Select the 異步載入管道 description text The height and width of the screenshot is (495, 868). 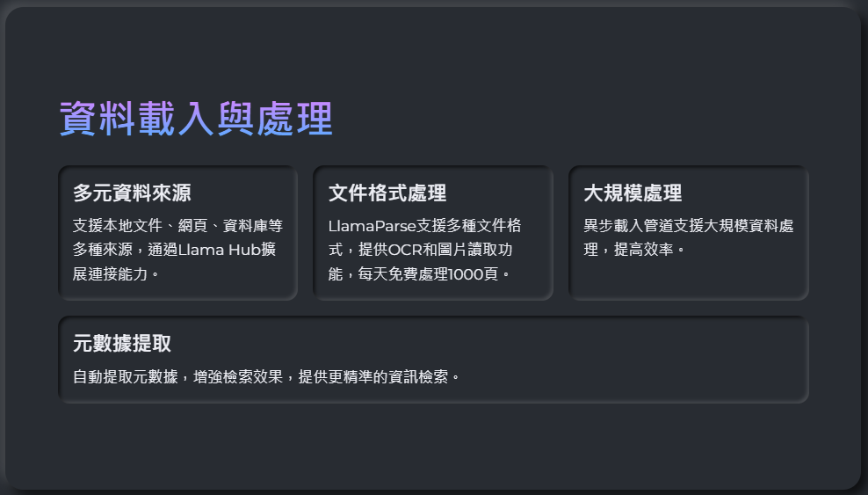[x=689, y=237]
